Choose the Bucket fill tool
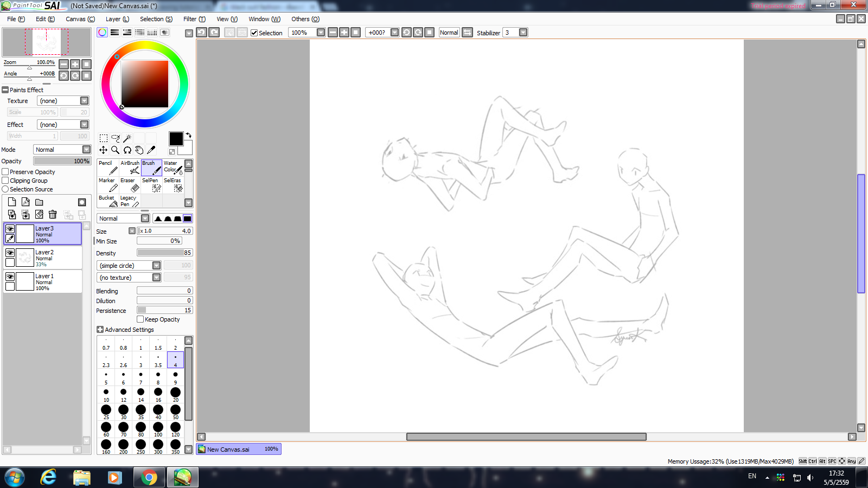 108,201
